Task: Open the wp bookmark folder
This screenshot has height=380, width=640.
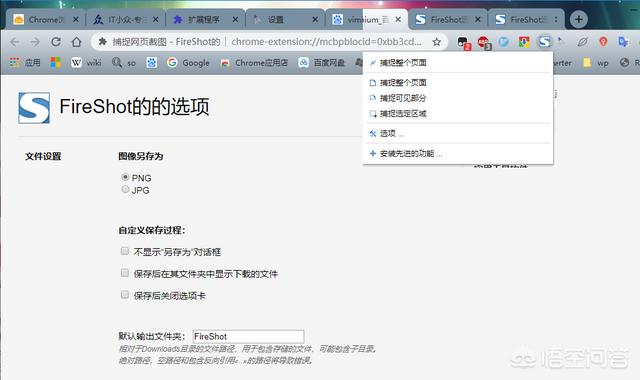Action: [x=596, y=62]
